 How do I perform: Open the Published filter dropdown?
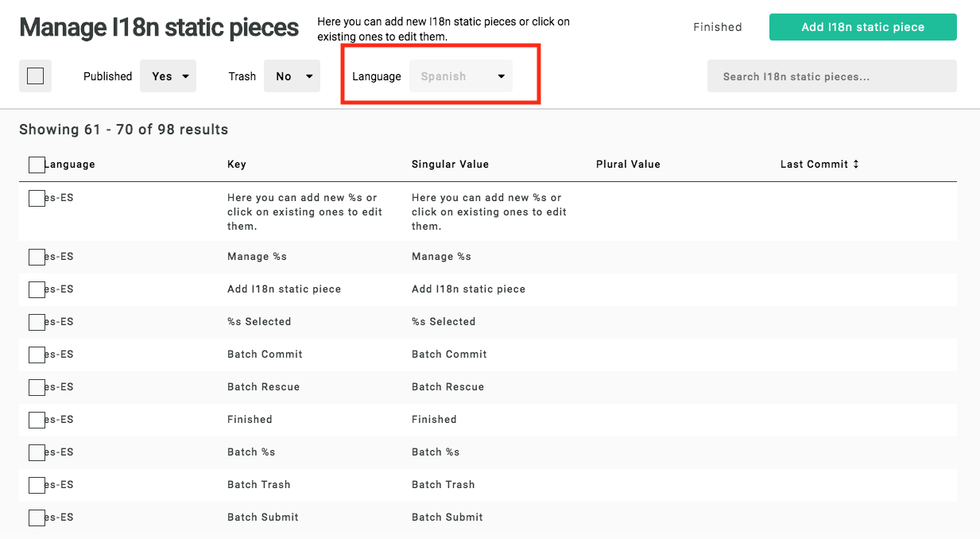click(x=168, y=76)
